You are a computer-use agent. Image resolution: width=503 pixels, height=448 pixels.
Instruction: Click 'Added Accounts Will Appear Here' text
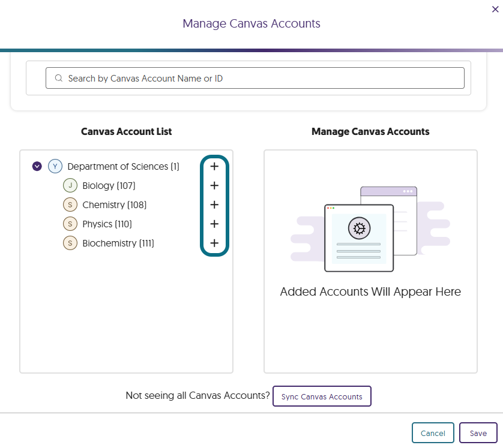tap(370, 291)
